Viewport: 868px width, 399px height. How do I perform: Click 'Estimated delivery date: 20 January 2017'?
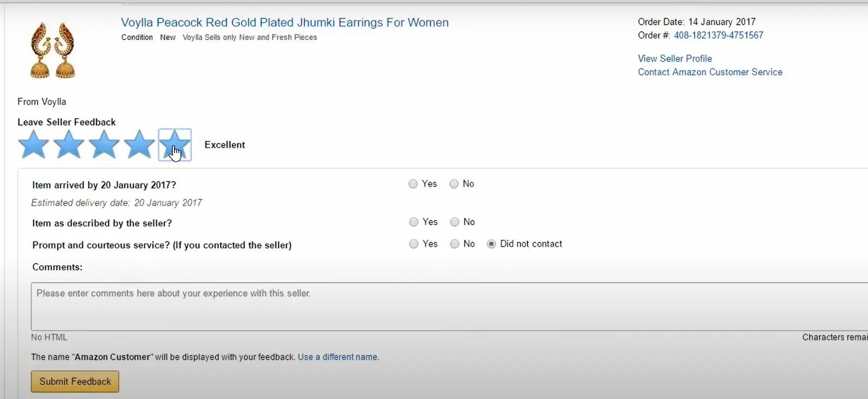pyautogui.click(x=117, y=203)
